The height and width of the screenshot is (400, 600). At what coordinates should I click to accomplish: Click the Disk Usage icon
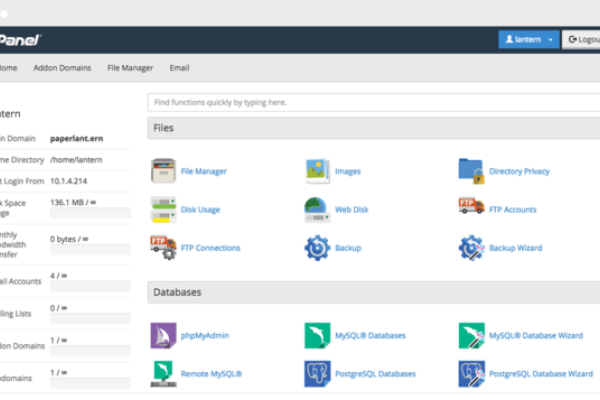coord(163,209)
